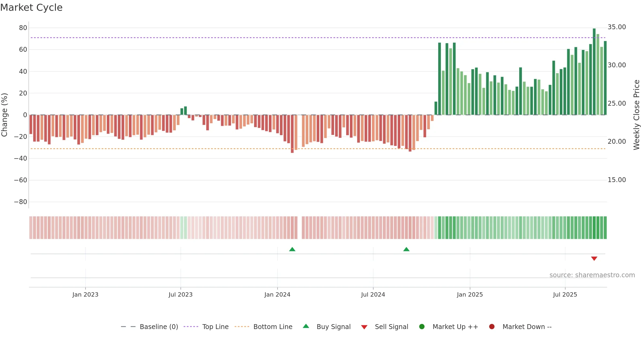644x362 pixels.
Task: Click the source: sharemaestro.com text
Action: click(592, 275)
